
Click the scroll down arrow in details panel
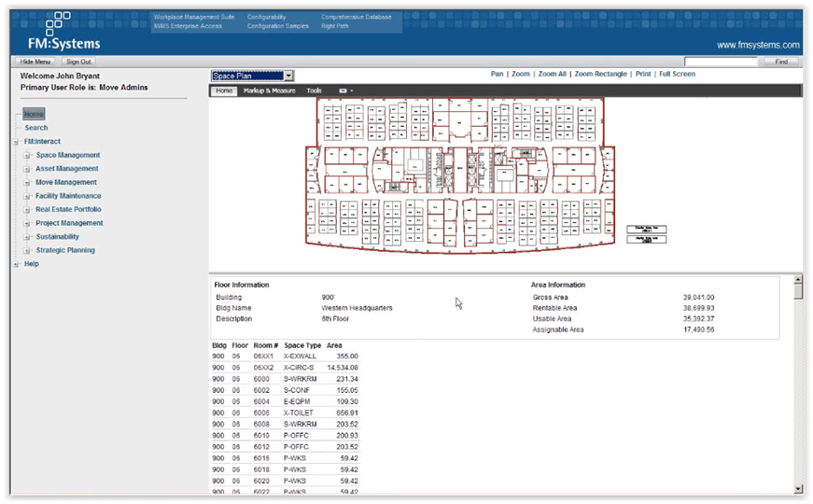pyautogui.click(x=798, y=489)
